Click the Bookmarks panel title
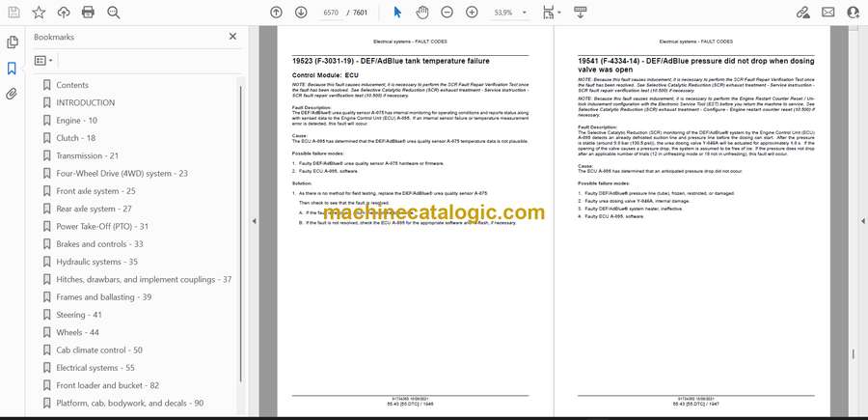Screen dimensions: 868x420 pyautogui.click(x=54, y=37)
